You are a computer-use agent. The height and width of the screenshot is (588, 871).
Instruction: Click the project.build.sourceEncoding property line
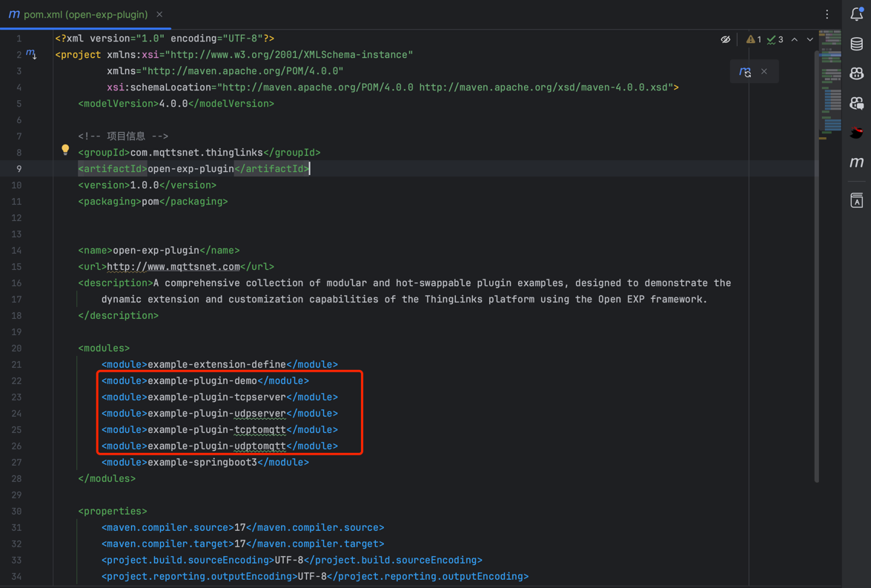click(291, 561)
